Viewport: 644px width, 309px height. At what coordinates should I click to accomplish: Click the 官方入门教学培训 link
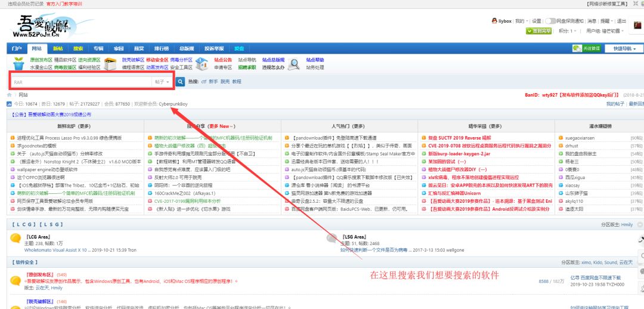[x=64, y=4]
